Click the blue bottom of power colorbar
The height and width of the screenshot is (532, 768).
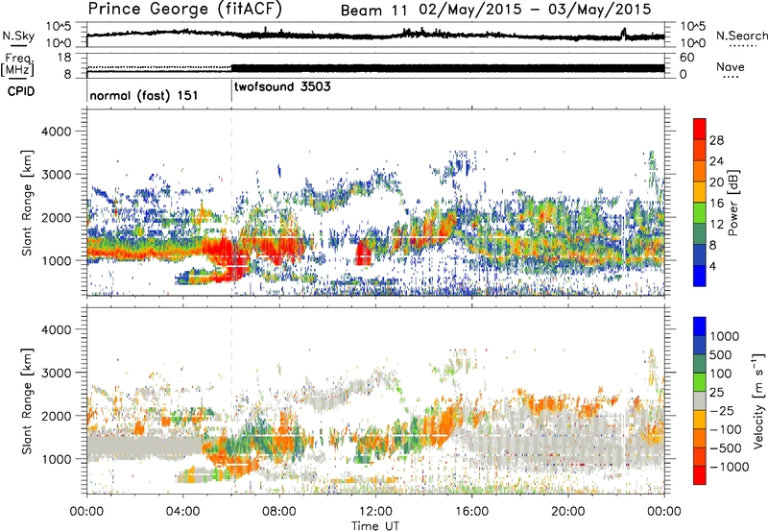[700, 276]
